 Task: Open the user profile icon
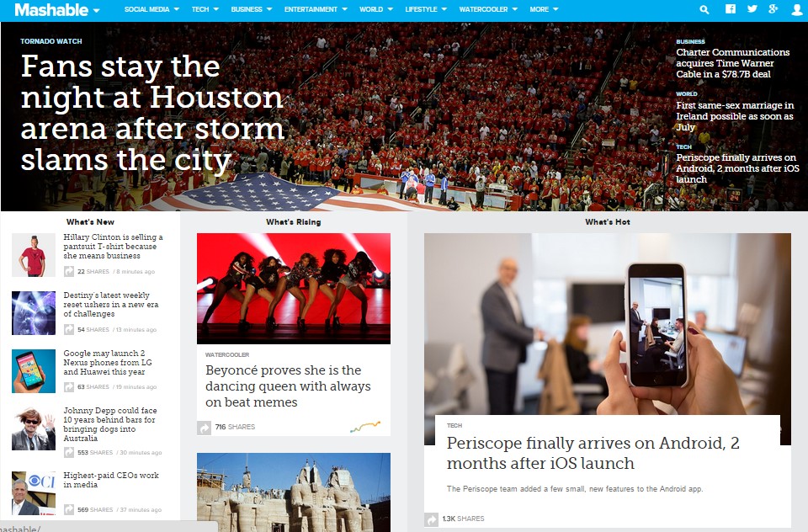click(797, 9)
